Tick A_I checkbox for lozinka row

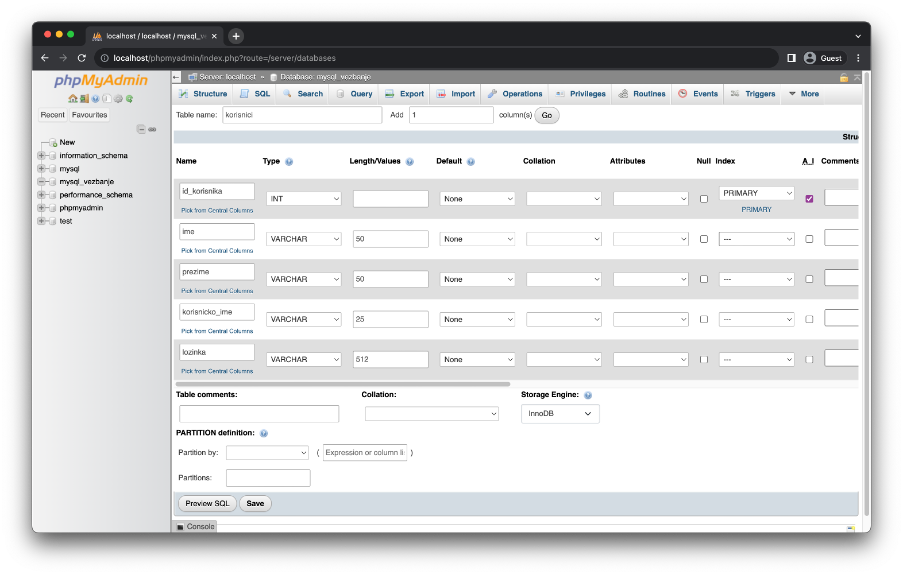[809, 359]
